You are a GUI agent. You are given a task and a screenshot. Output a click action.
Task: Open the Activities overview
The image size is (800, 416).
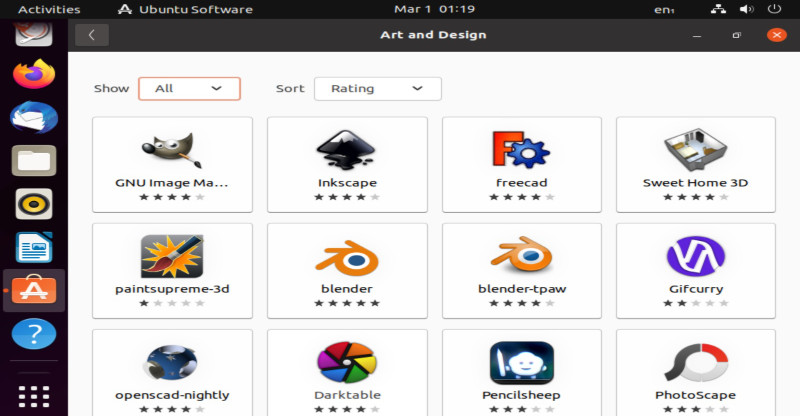tap(49, 9)
